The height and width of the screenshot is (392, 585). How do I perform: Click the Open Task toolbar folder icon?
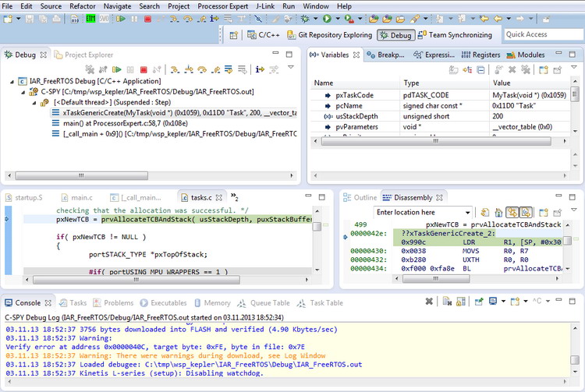point(400,19)
